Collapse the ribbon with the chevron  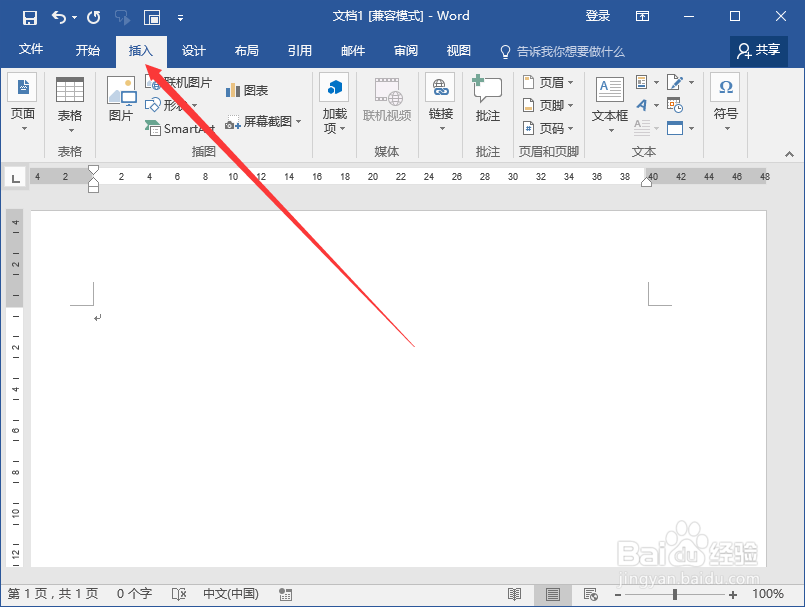789,154
